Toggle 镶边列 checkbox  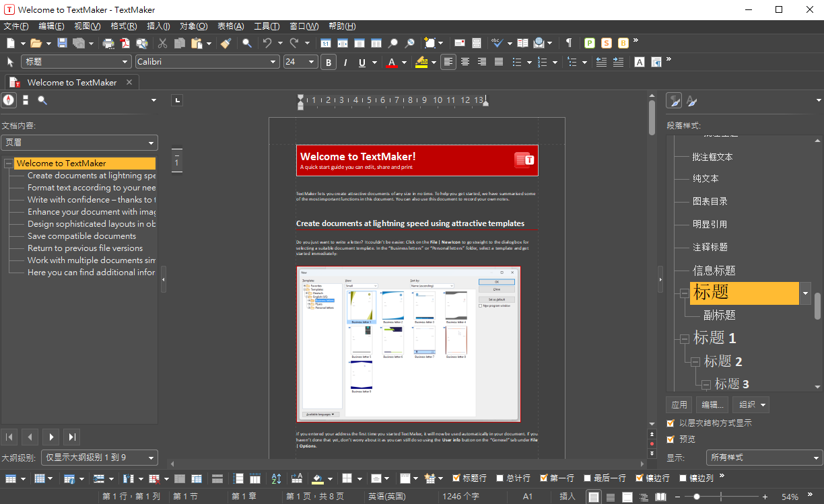(x=683, y=478)
